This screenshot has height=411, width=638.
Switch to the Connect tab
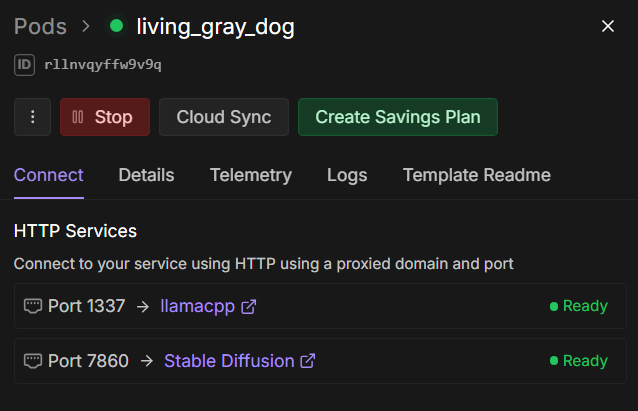pos(49,175)
